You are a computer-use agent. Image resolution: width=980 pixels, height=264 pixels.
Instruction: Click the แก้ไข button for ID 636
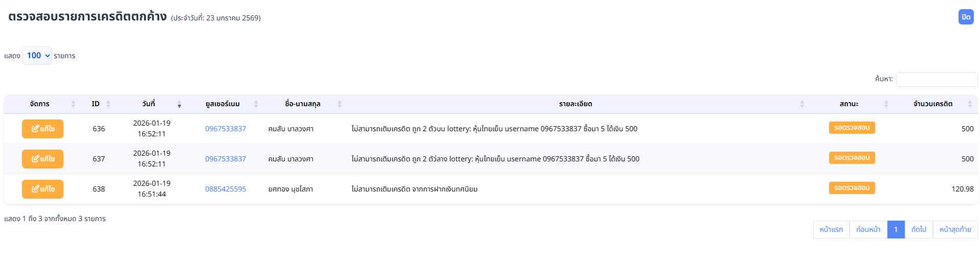click(42, 129)
